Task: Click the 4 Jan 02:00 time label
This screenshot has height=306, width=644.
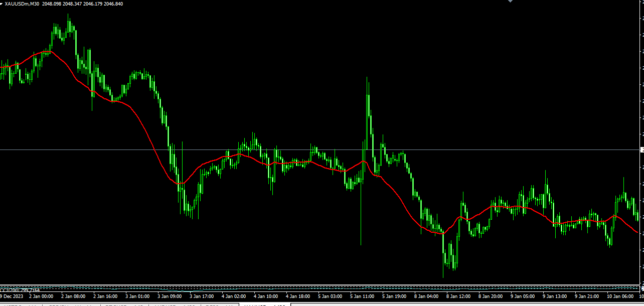Action: coord(234,296)
